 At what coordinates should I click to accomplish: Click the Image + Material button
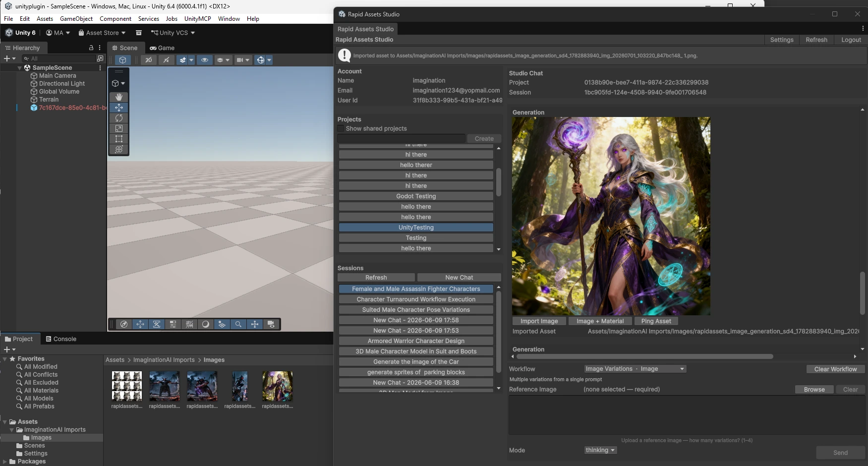pyautogui.click(x=600, y=321)
